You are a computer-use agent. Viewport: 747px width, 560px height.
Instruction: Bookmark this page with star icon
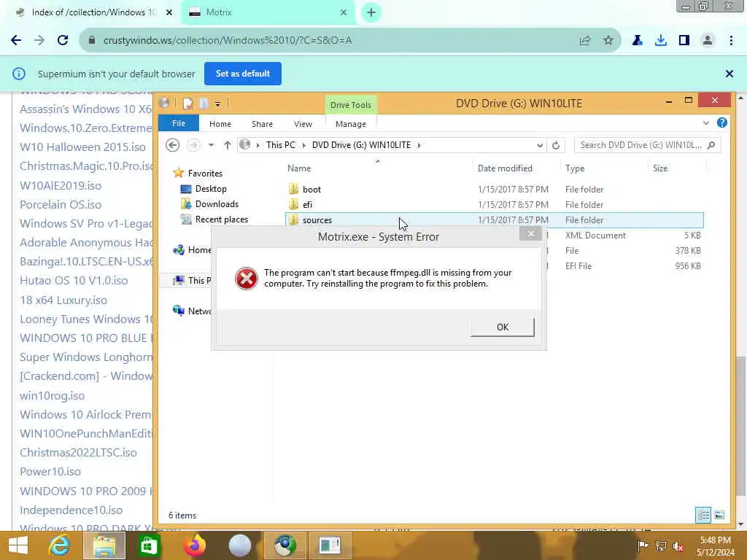pyautogui.click(x=608, y=41)
